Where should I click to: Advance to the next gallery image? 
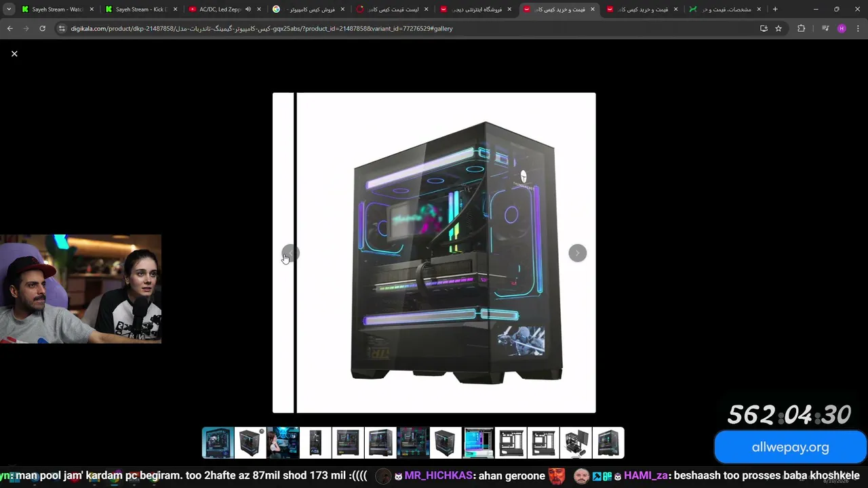click(x=578, y=253)
